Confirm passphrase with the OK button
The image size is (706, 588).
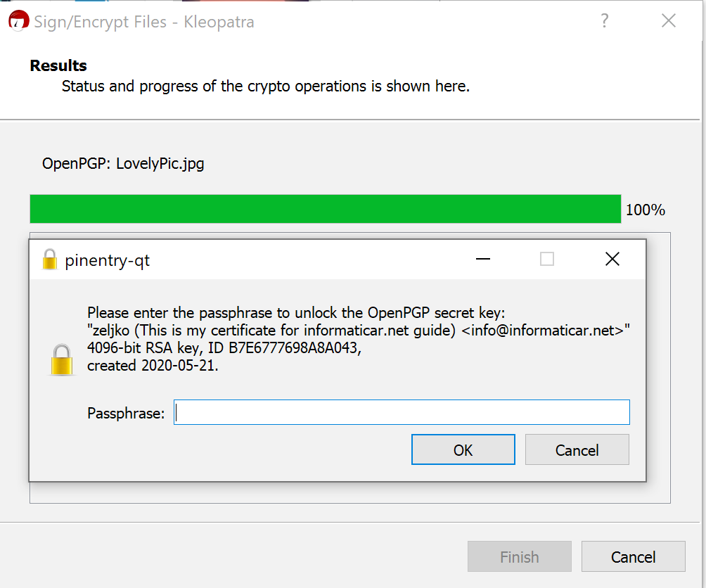pos(463,449)
